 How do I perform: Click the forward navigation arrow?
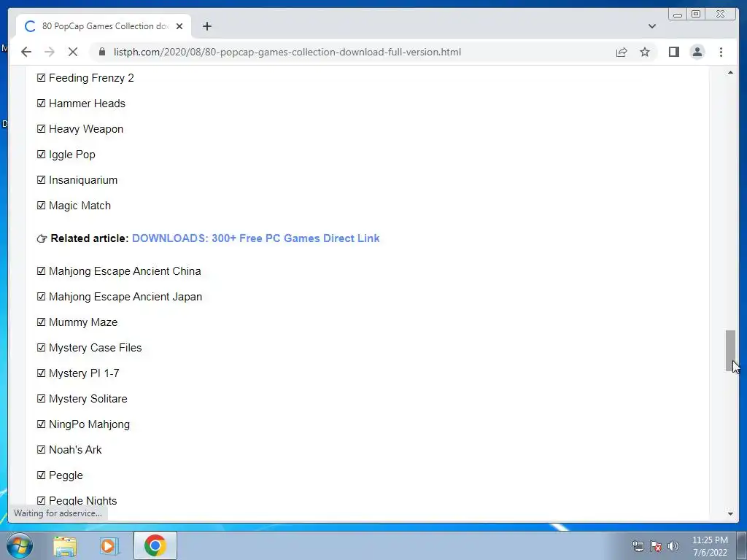click(50, 52)
